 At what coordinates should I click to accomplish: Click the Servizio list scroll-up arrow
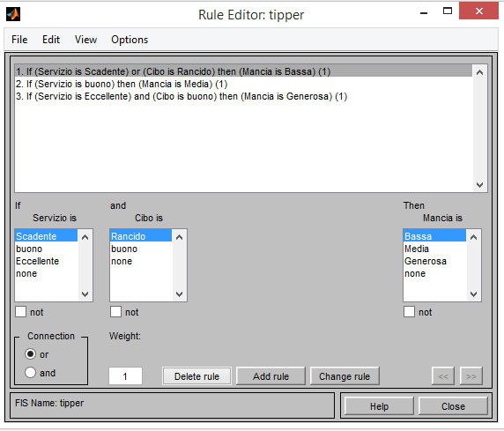(x=85, y=237)
